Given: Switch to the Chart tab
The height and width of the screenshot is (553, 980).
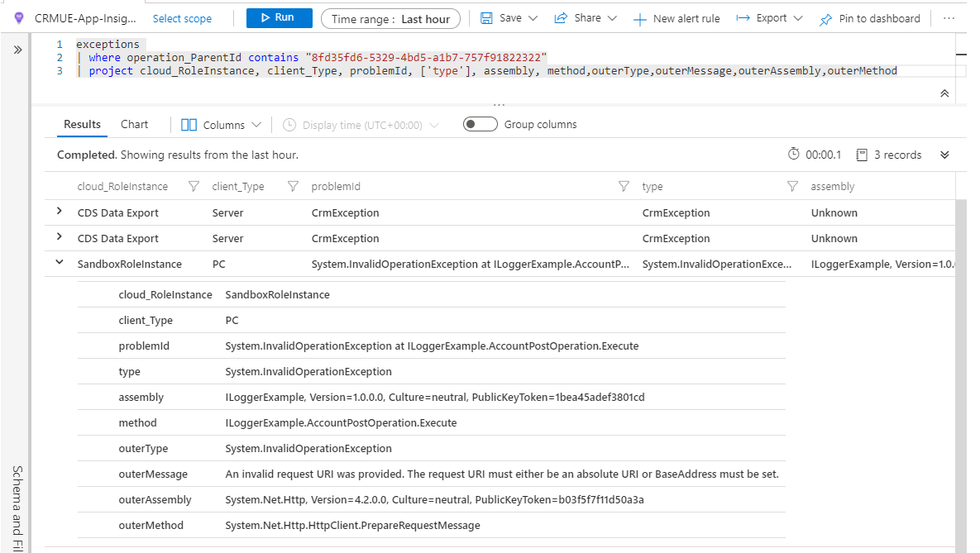Looking at the screenshot, I should click(x=134, y=125).
